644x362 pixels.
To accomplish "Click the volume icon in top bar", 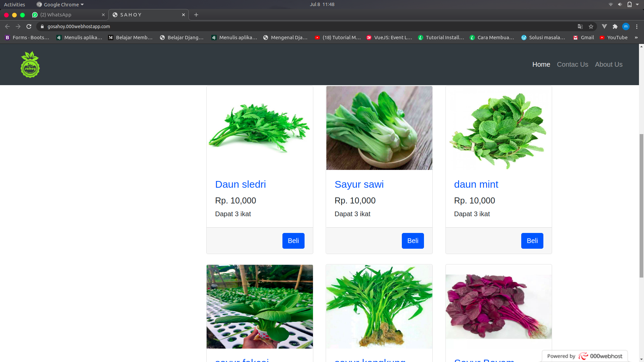I will pos(620,4).
